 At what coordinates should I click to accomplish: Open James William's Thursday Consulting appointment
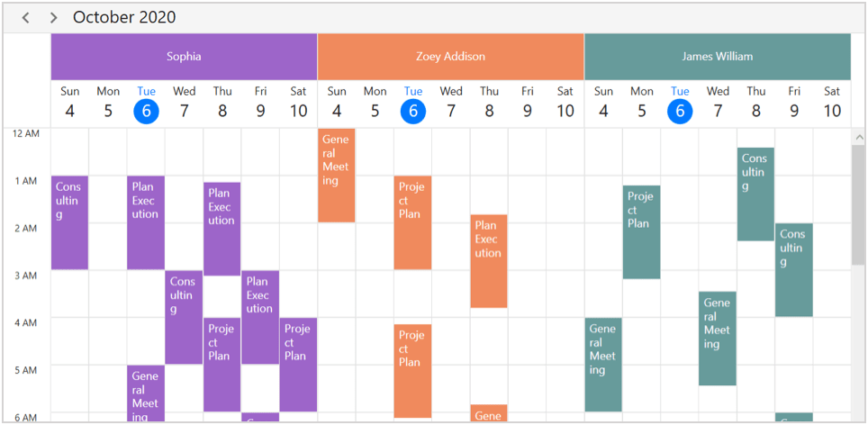point(755,194)
